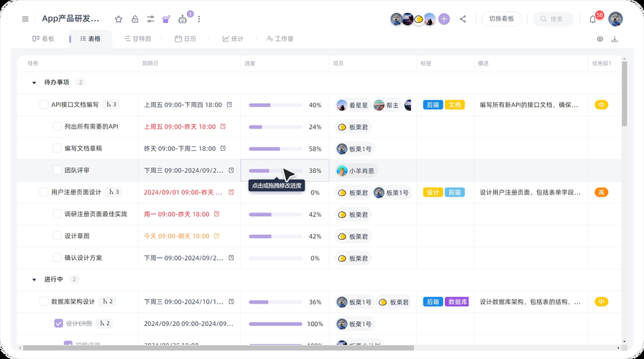Tick the 团队评审 checkbox
The width and height of the screenshot is (644, 359).
58,171
